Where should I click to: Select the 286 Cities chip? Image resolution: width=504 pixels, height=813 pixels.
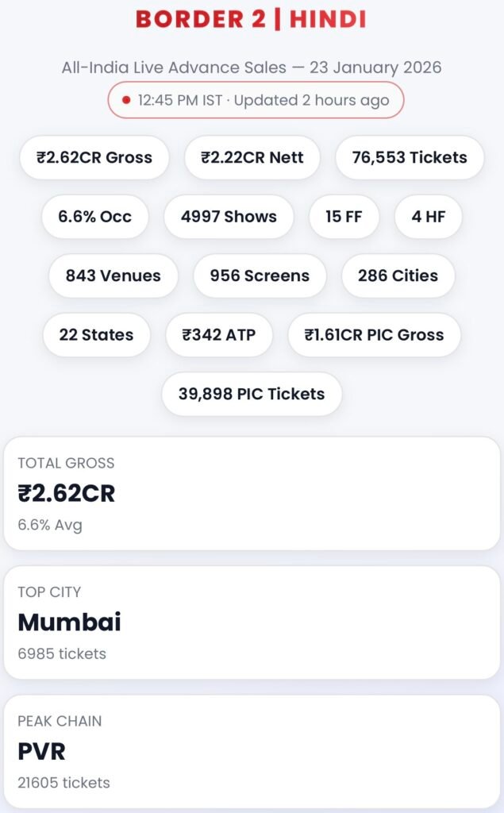[x=398, y=276]
